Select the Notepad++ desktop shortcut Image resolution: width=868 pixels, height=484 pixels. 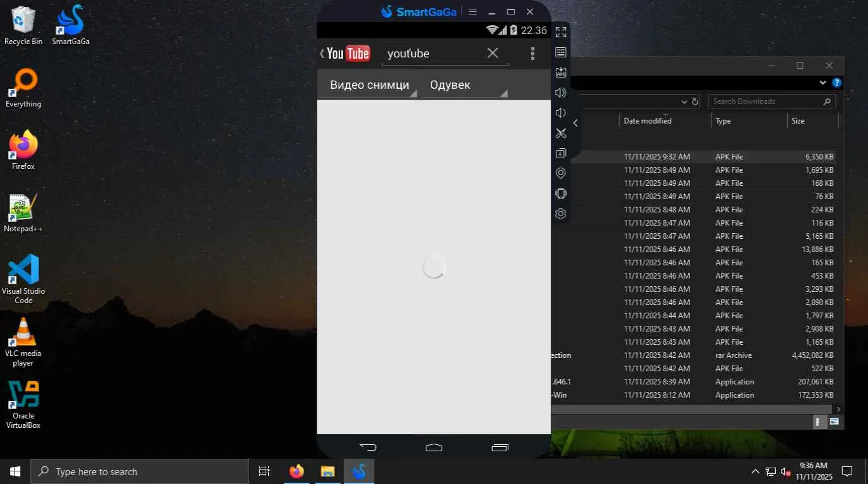[x=23, y=213]
